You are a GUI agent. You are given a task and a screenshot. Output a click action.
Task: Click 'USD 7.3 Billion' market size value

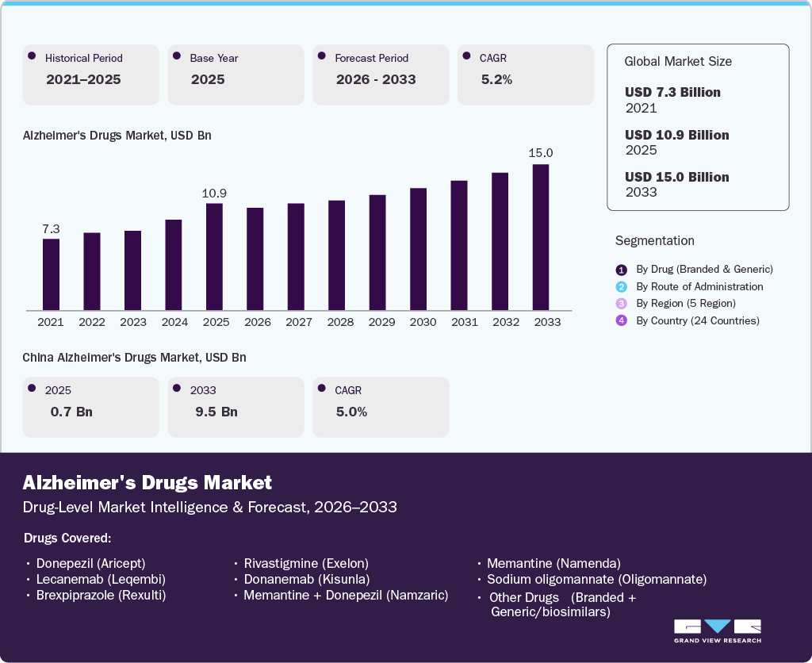(x=672, y=92)
